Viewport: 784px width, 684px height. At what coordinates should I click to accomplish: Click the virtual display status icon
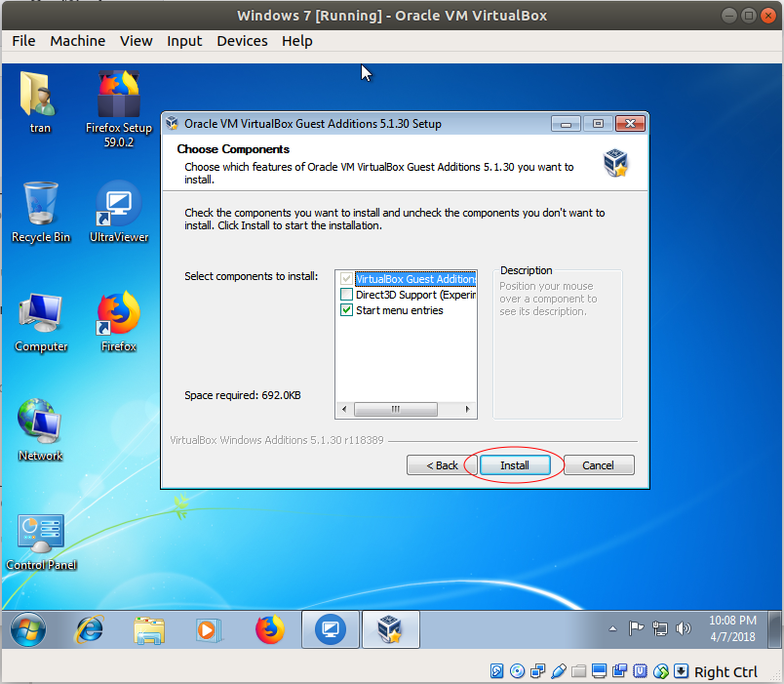pos(599,670)
